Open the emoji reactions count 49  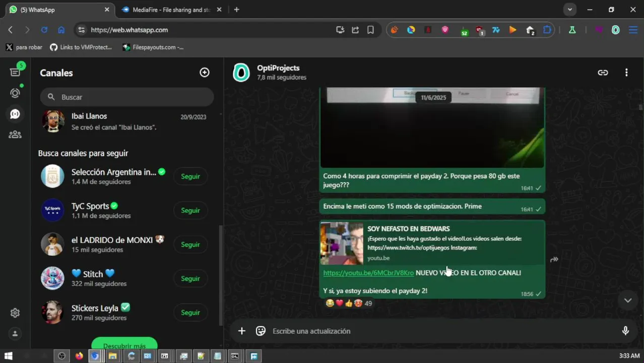pyautogui.click(x=349, y=303)
